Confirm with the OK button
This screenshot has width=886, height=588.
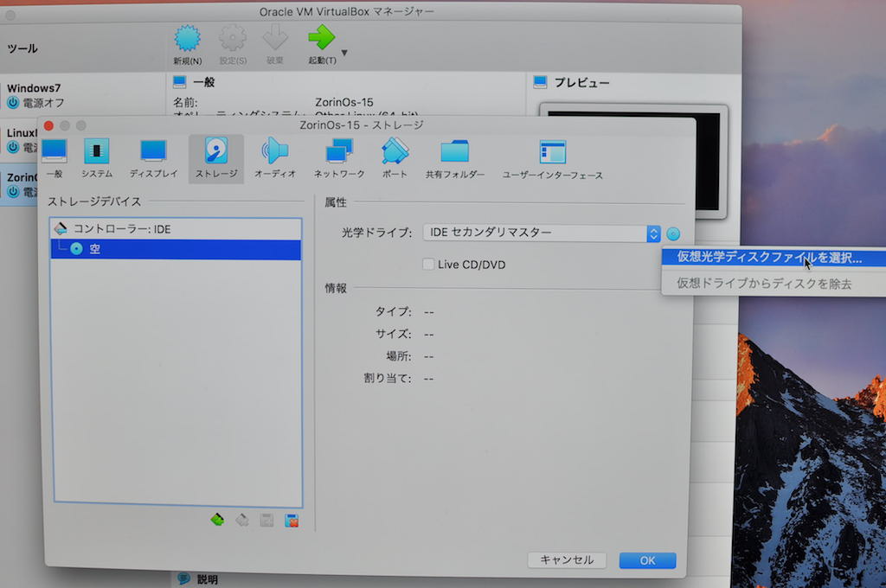(647, 560)
